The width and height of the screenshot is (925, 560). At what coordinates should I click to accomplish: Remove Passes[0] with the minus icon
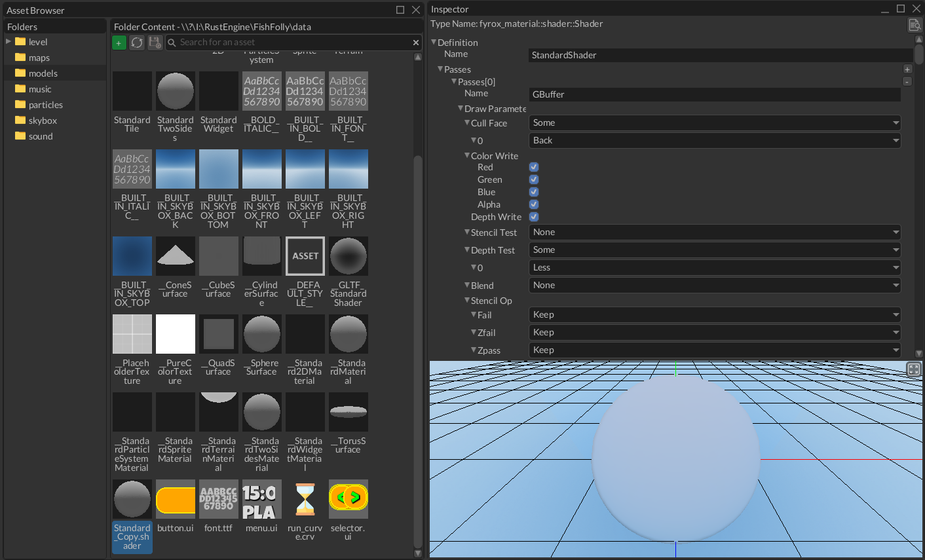coord(907,81)
